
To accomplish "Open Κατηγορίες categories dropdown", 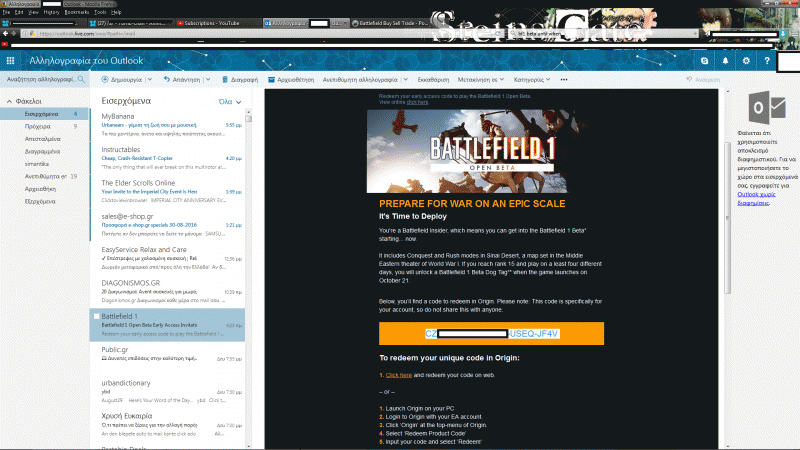I will point(532,80).
